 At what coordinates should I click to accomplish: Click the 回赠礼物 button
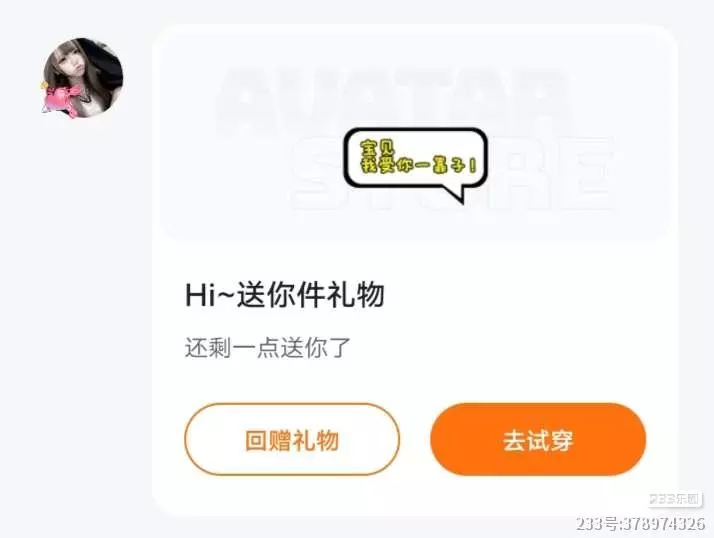pos(292,440)
